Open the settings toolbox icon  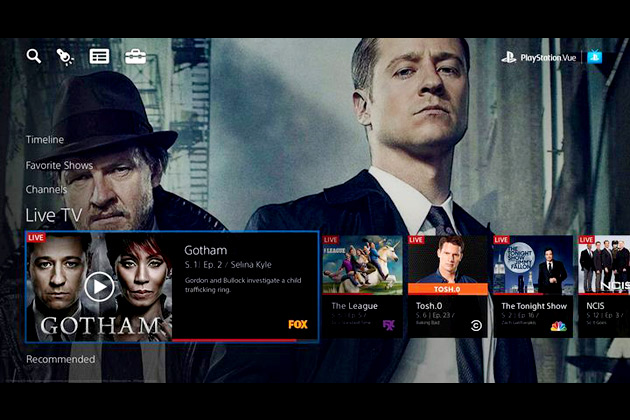pos(135,57)
